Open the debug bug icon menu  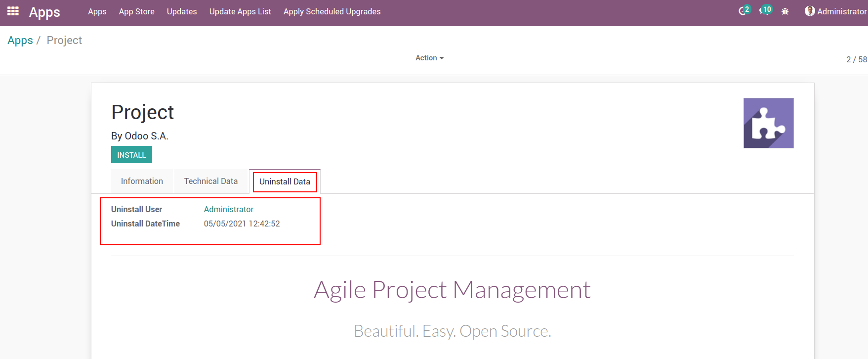tap(785, 11)
